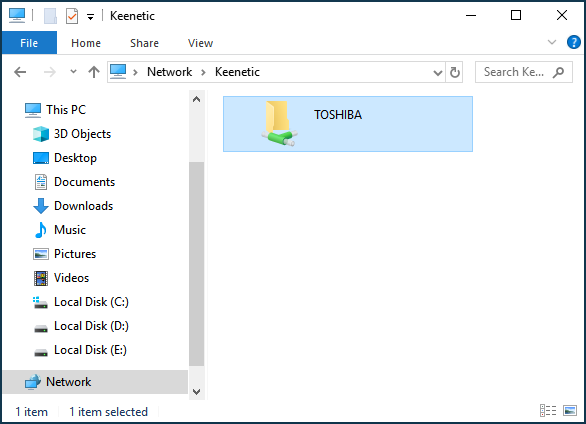Open 3D Objects in navigation pane
586x424 pixels.
72,134
